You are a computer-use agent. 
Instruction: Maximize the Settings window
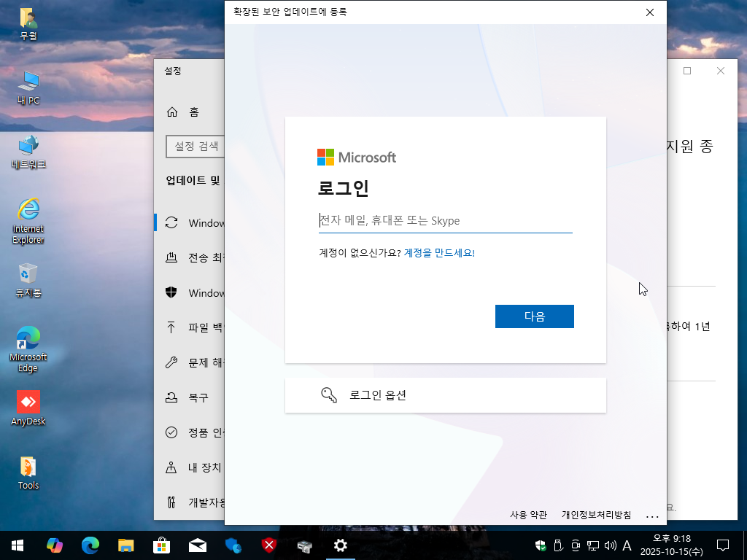[687, 71]
